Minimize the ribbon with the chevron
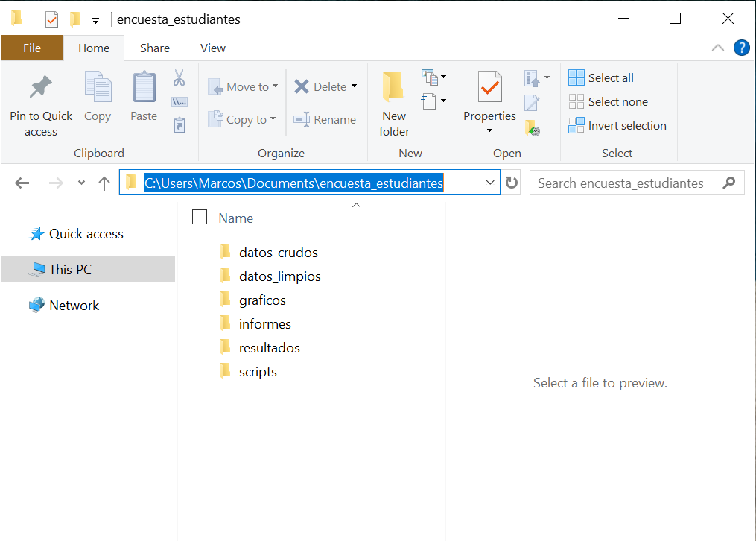 [x=718, y=48]
